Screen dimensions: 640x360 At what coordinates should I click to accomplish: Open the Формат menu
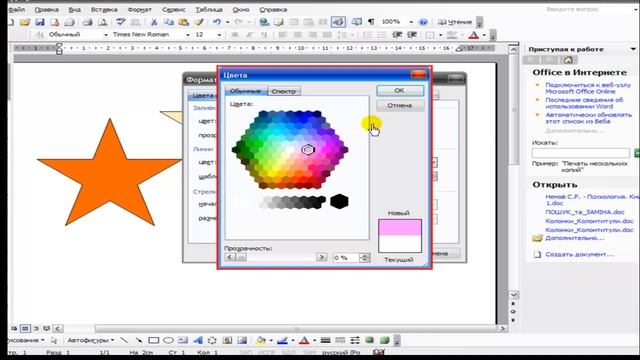(x=140, y=9)
